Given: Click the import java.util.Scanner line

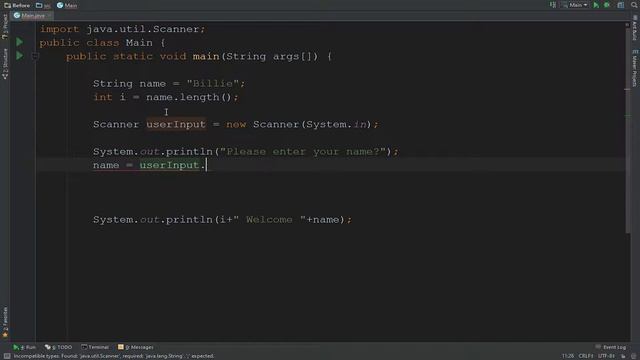Looking at the screenshot, I should click(x=122, y=29).
